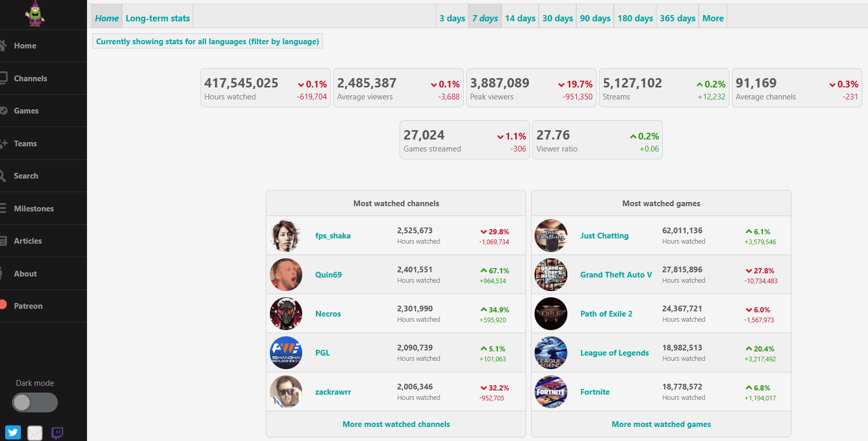This screenshot has width=868, height=441.
Task: Click the wizard mascot site logo
Action: 35,14
